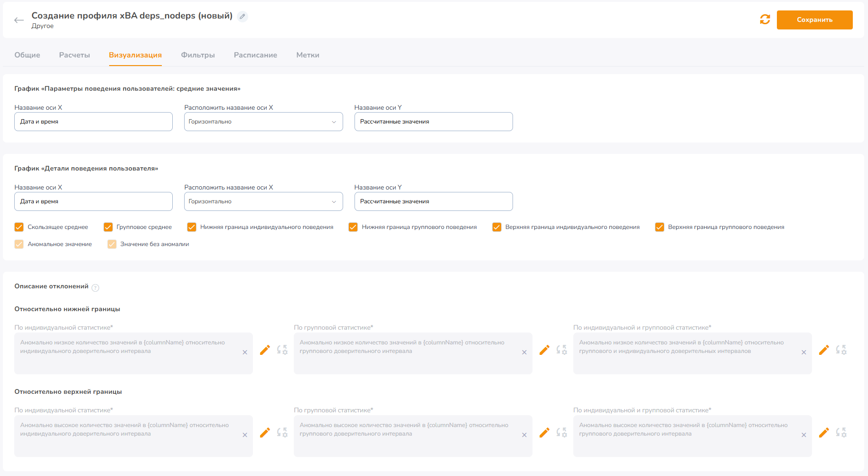
Task: Switch to the Расчеты tab
Action: tap(75, 55)
